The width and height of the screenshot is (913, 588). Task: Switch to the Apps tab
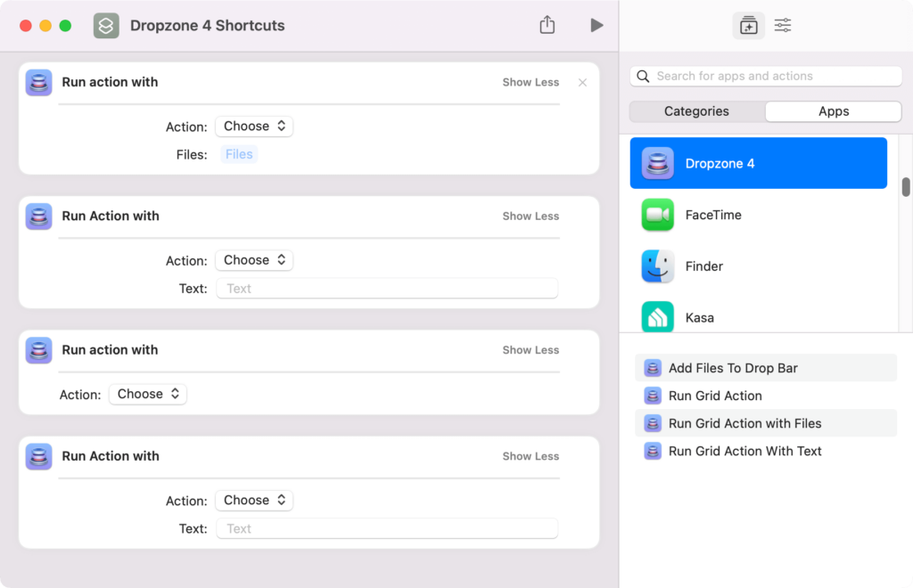pyautogui.click(x=833, y=110)
